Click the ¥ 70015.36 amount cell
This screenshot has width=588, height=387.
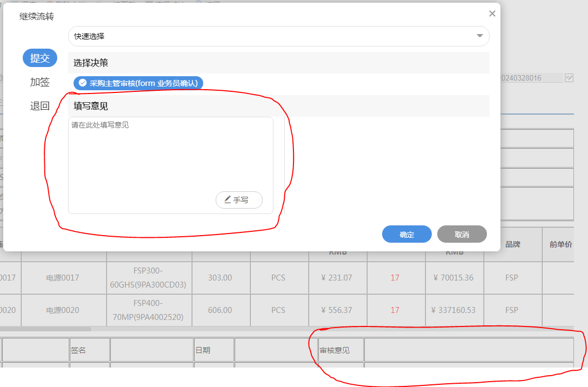tap(455, 278)
